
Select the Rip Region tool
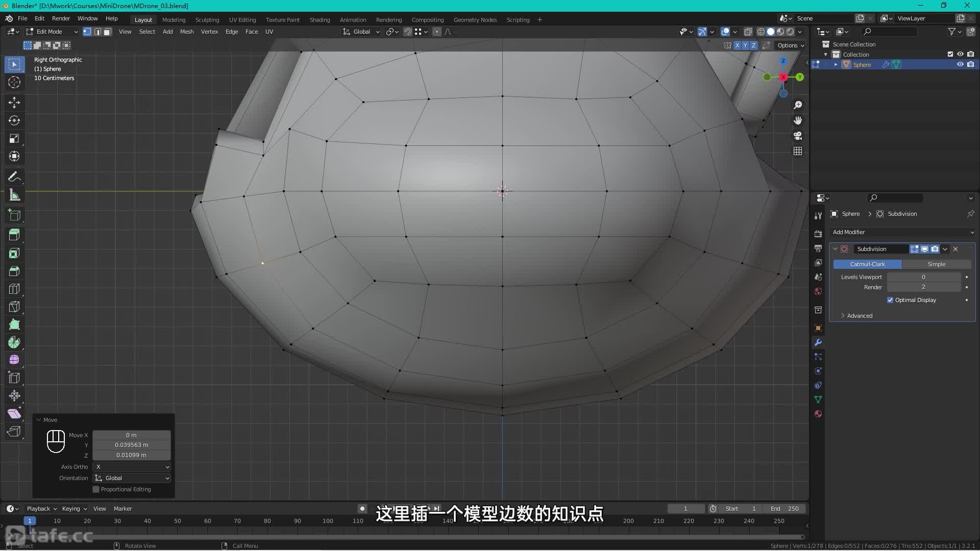[x=14, y=432]
